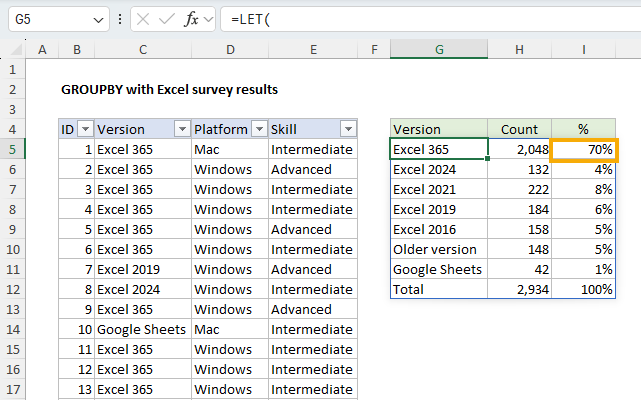This screenshot has width=641, height=400.
Task: Click the total count '2,934'
Action: (519, 290)
